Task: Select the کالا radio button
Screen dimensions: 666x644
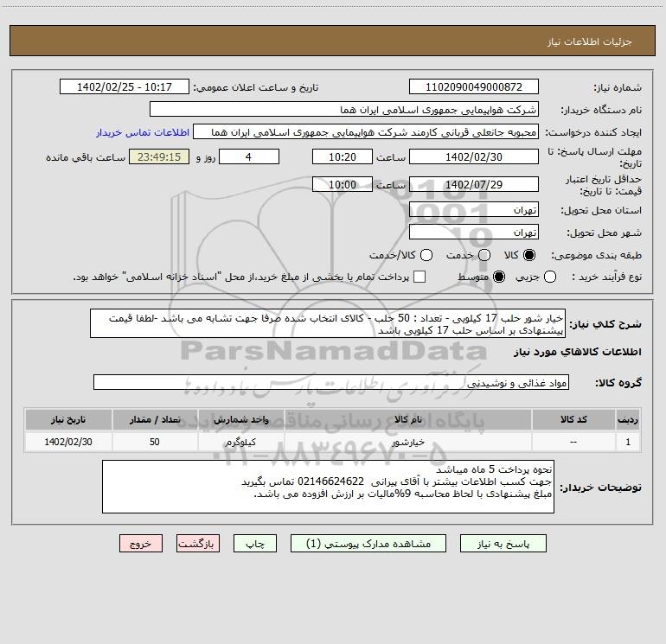Action: coord(529,255)
